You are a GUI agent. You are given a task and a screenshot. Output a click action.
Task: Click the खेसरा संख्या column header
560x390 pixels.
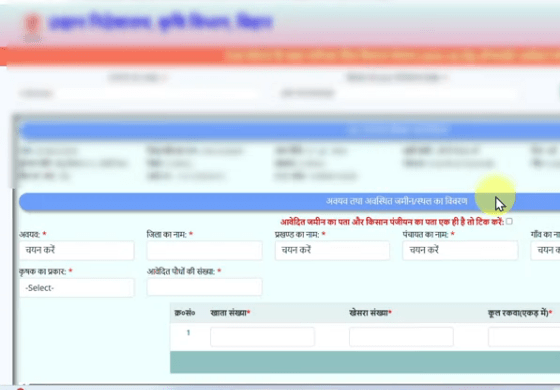coord(370,313)
